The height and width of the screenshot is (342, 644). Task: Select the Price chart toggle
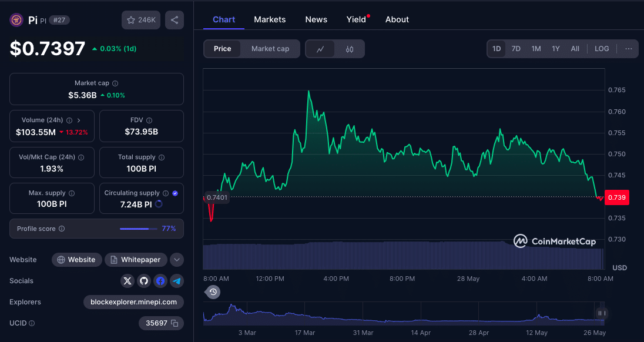click(x=222, y=48)
